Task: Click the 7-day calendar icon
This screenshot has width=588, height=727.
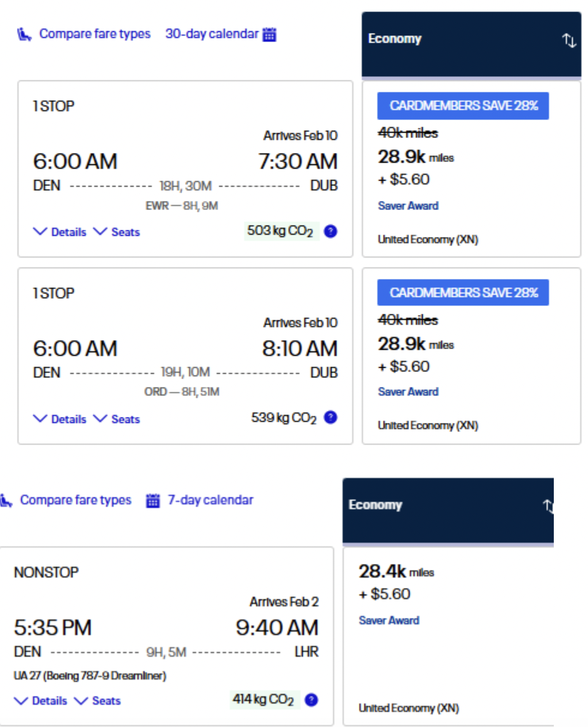Action: 154,500
